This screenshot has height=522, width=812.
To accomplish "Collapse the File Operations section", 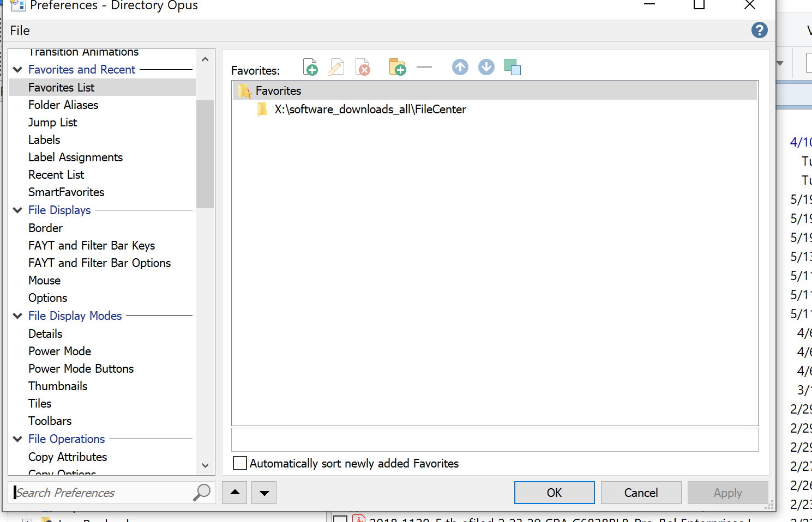I will click(17, 439).
